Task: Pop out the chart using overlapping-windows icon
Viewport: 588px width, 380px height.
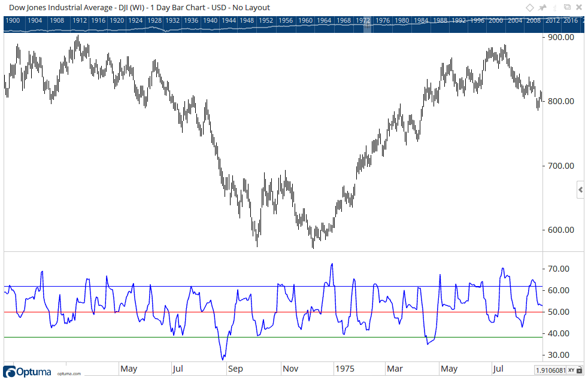Action: (568, 7)
